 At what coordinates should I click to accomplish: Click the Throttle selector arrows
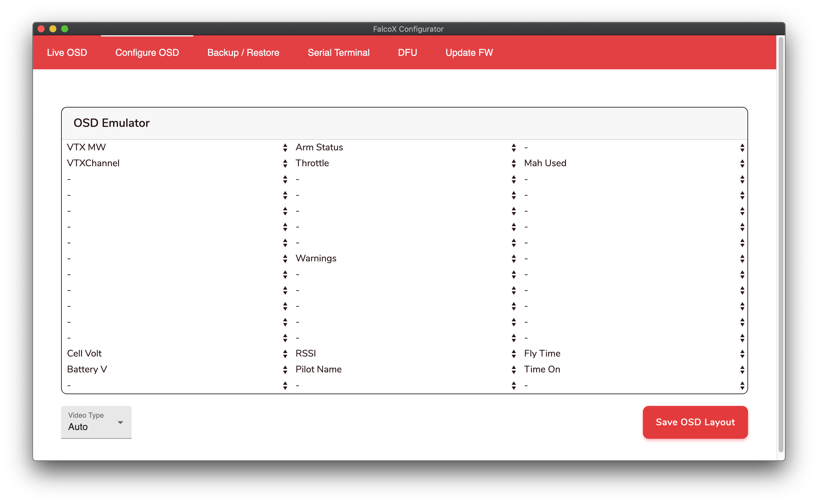(514, 163)
